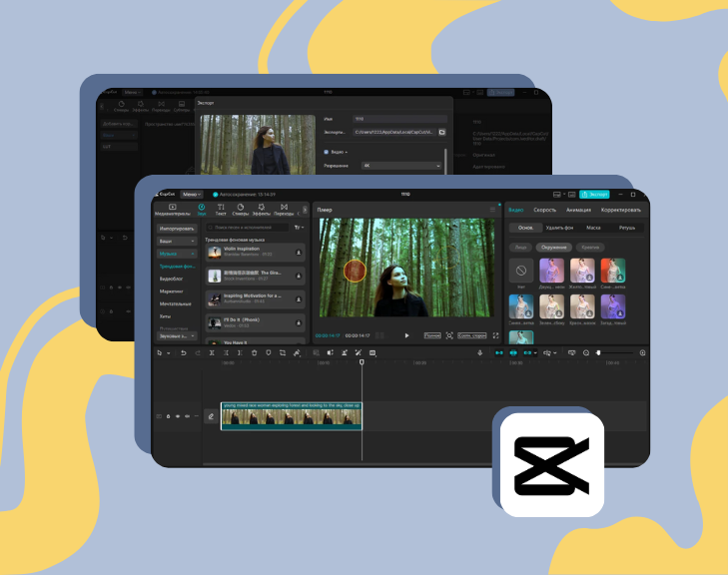Open the Text tool tab icon

pyautogui.click(x=222, y=210)
